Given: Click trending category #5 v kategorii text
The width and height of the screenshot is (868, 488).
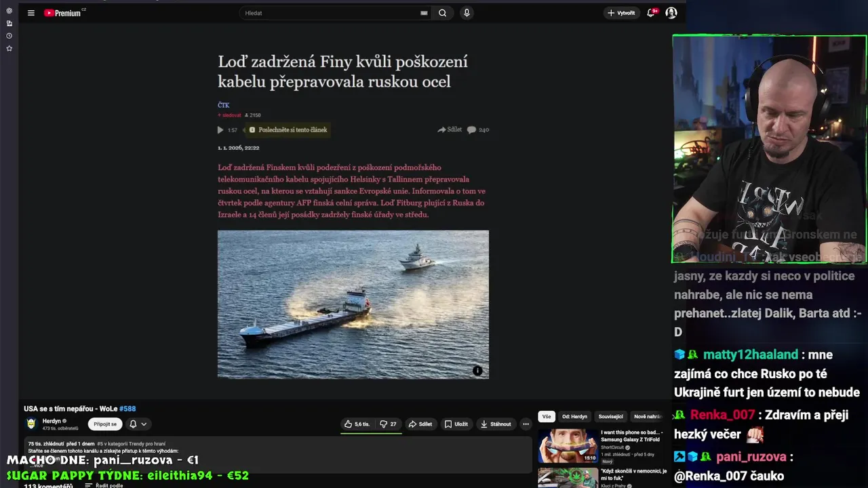Looking at the screenshot, I should [x=131, y=444].
